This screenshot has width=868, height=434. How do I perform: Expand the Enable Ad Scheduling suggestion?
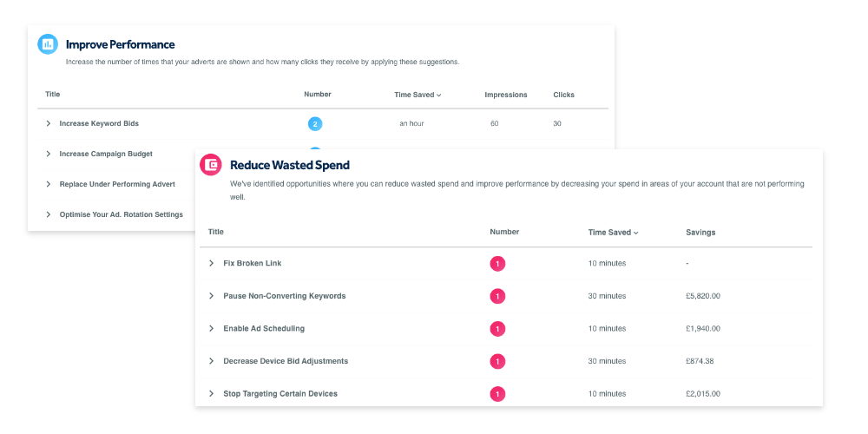click(x=211, y=328)
